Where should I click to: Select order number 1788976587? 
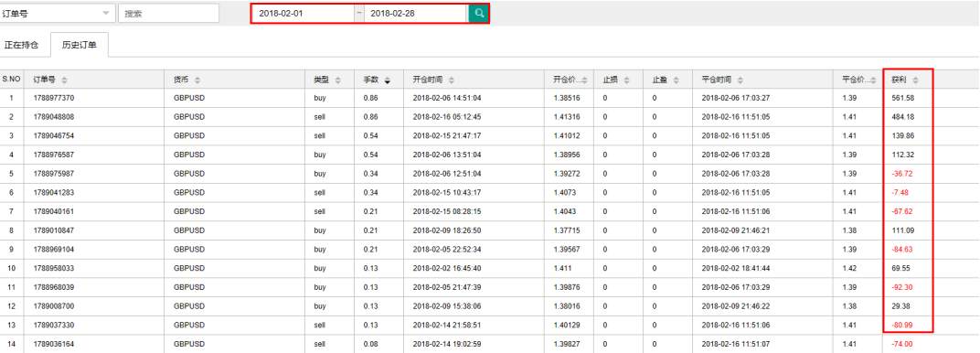[54, 155]
